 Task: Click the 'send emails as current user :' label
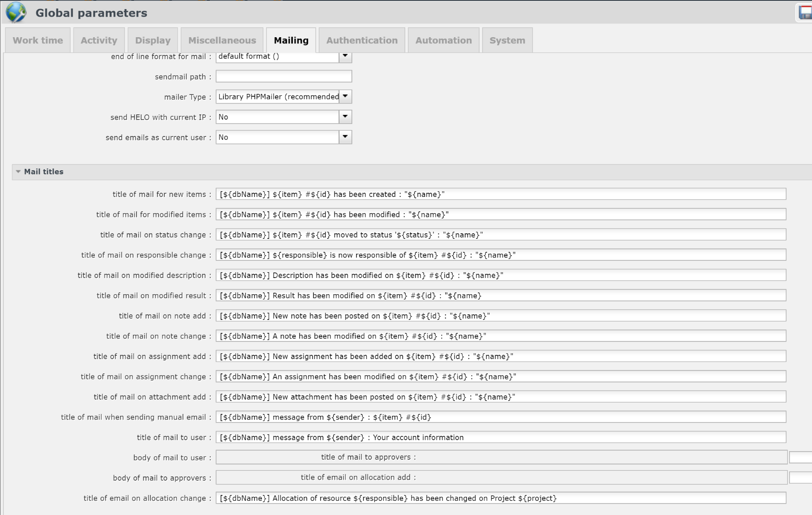[x=158, y=138]
